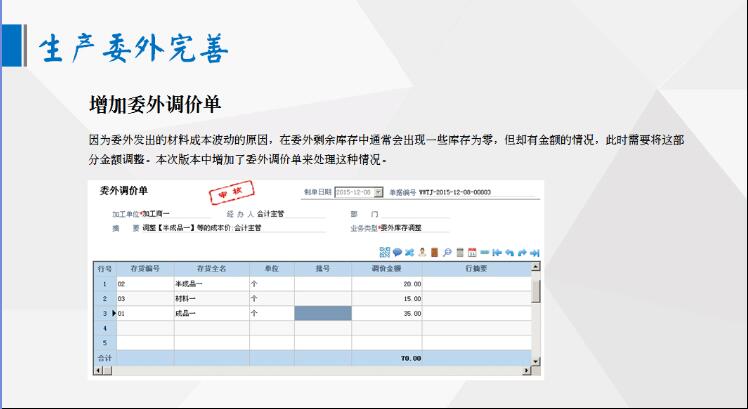Image resolution: width=748 pixels, height=409 pixels.
Task: Click the person/user icon in toolbar
Action: (421, 252)
